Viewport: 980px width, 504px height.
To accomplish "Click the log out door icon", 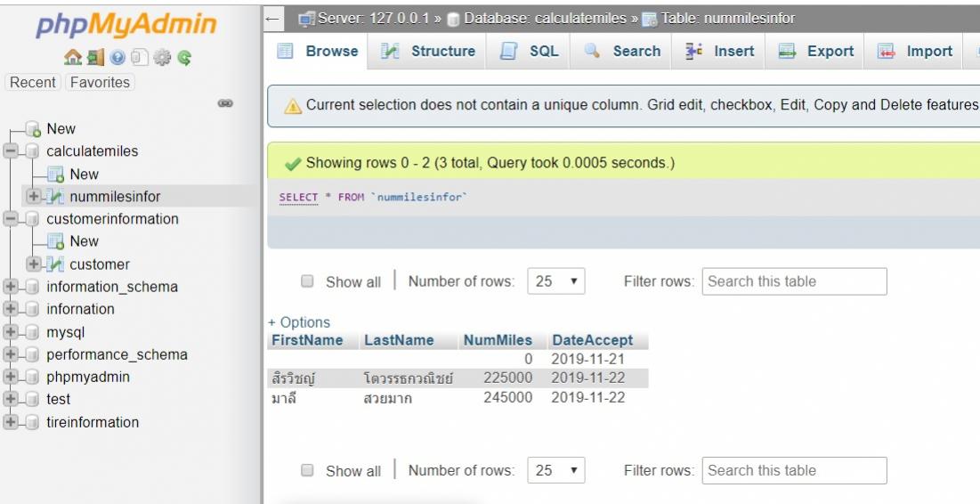I will 95,58.
